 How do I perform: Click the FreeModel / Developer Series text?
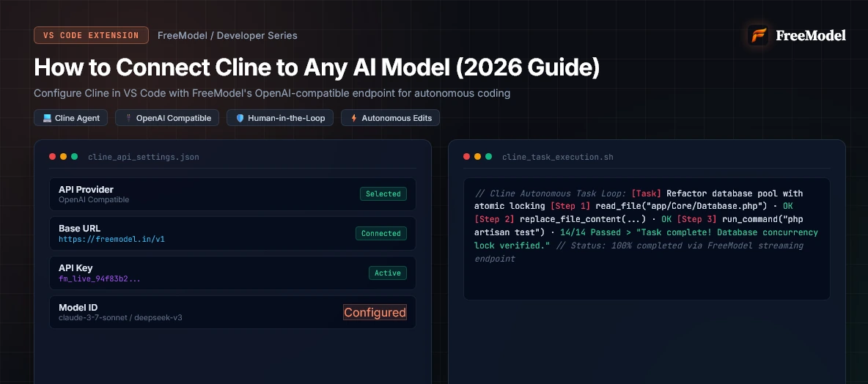(227, 35)
